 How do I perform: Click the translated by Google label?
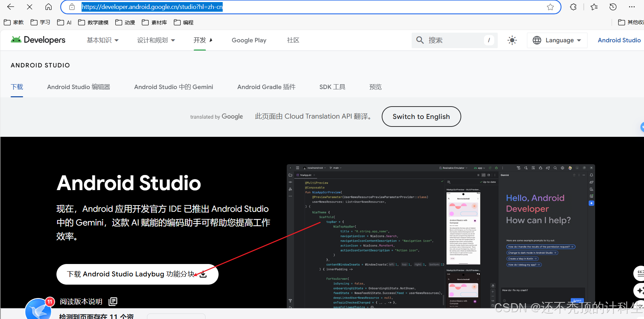tap(217, 117)
